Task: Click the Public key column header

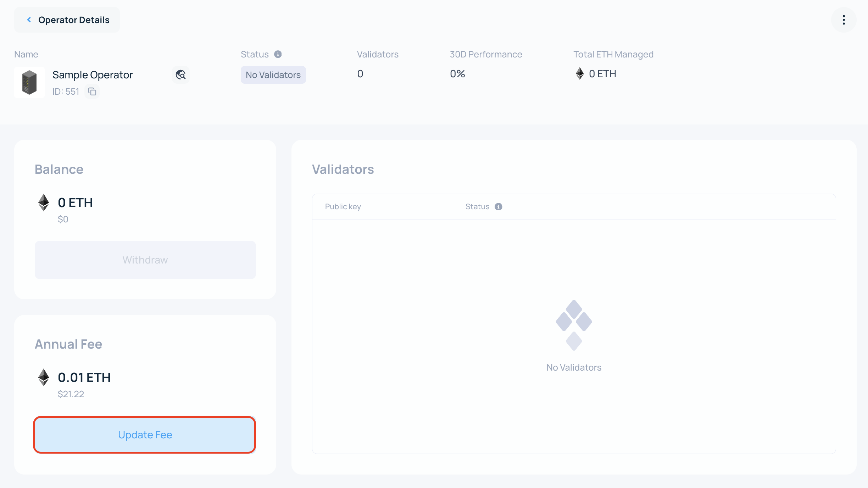Action: pyautogui.click(x=343, y=207)
